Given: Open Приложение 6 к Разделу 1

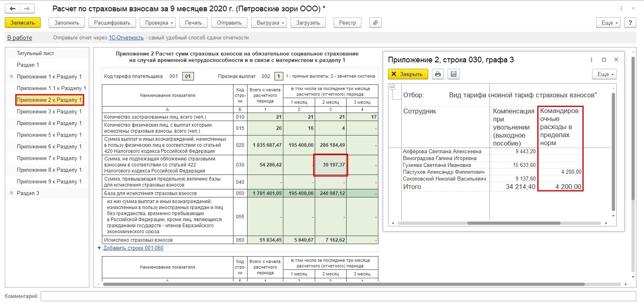Looking at the screenshot, I should [x=49, y=146].
